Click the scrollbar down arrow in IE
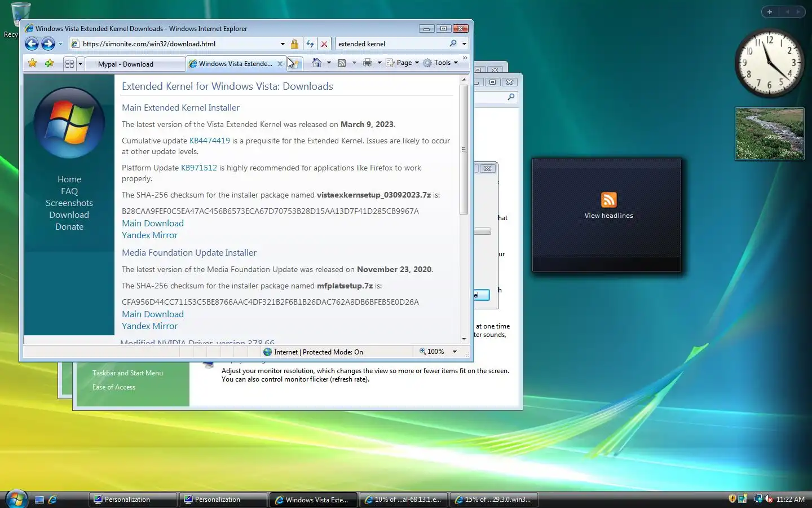Viewport: 812px width, 508px height. tap(464, 339)
